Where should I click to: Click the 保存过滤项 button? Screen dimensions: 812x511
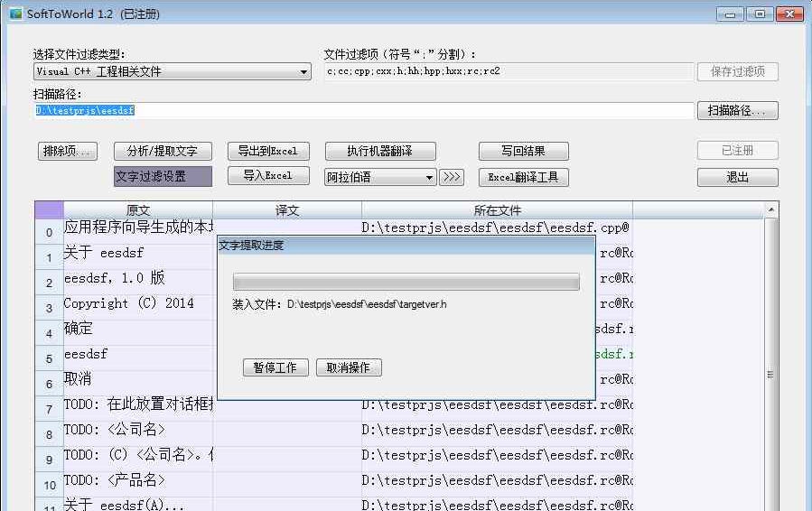pos(737,71)
